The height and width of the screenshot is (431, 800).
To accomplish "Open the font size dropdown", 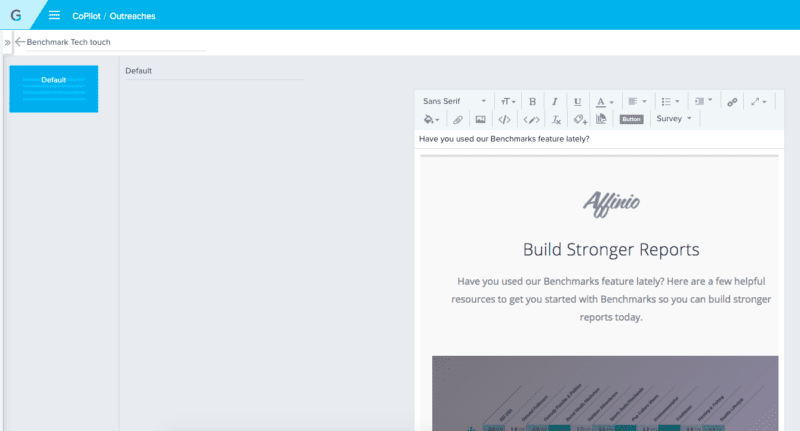I will [509, 101].
